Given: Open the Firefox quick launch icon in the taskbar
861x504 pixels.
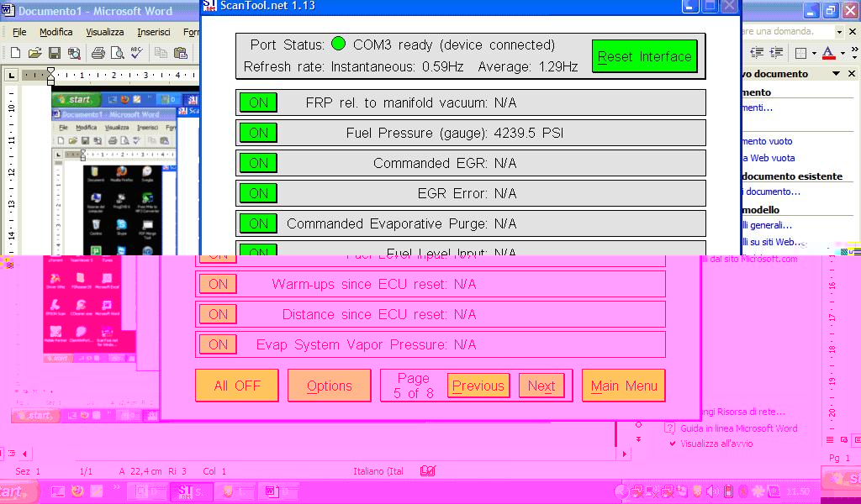Looking at the screenshot, I should pos(77,491).
